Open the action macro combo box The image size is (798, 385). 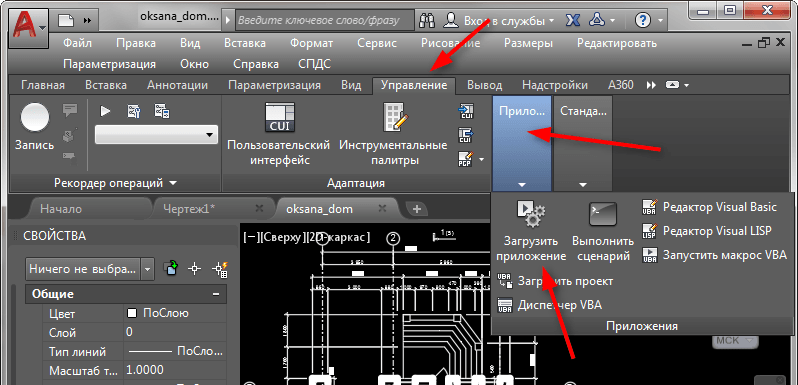[x=157, y=135]
